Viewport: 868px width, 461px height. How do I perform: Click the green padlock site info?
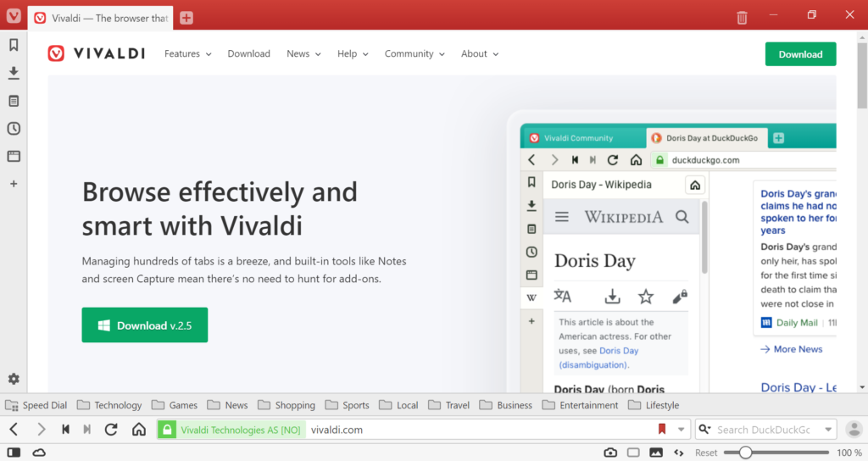[x=167, y=430]
